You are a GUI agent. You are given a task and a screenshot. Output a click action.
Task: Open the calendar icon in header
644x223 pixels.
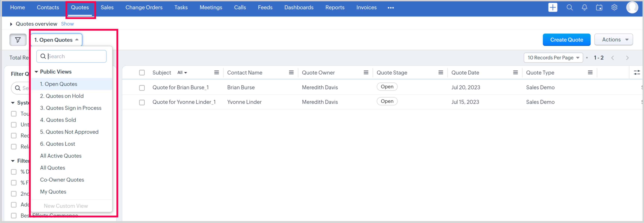[599, 7]
